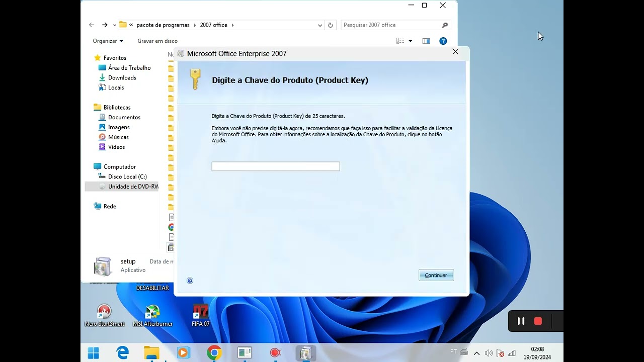Open Músicas library

click(118, 137)
